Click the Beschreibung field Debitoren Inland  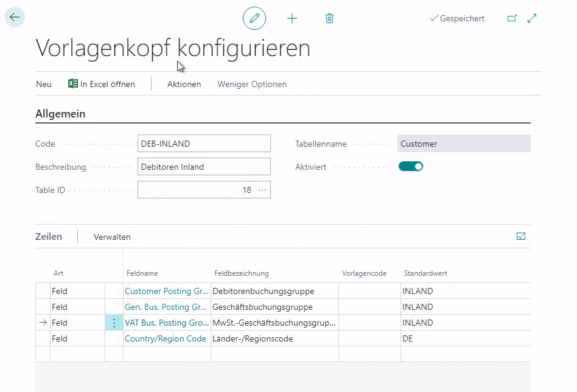coord(205,167)
